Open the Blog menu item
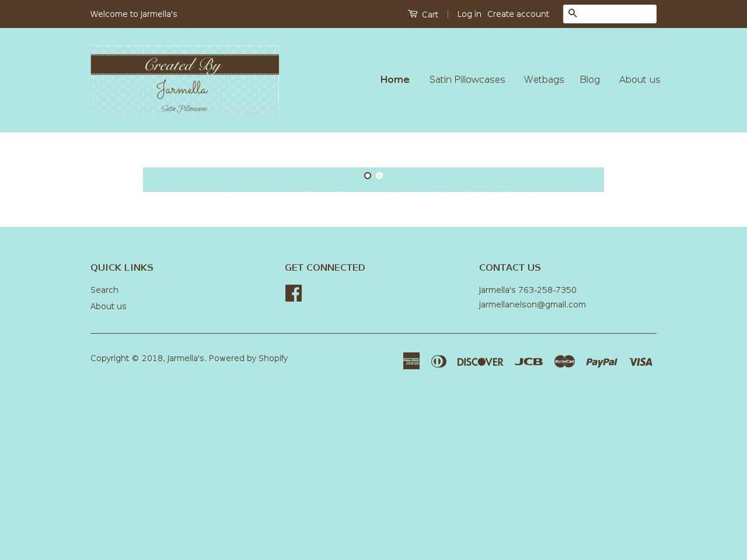Image resolution: width=747 pixels, height=560 pixels. pos(589,79)
